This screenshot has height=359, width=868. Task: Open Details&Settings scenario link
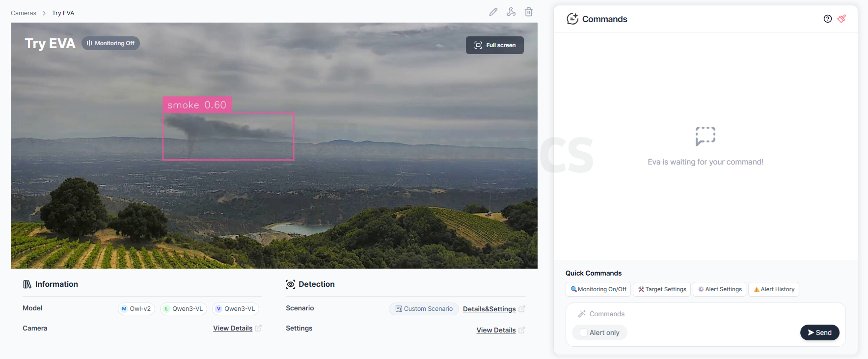click(489, 309)
